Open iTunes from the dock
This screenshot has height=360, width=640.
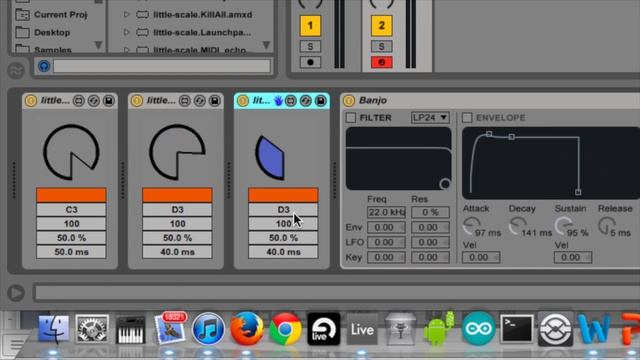point(208,329)
